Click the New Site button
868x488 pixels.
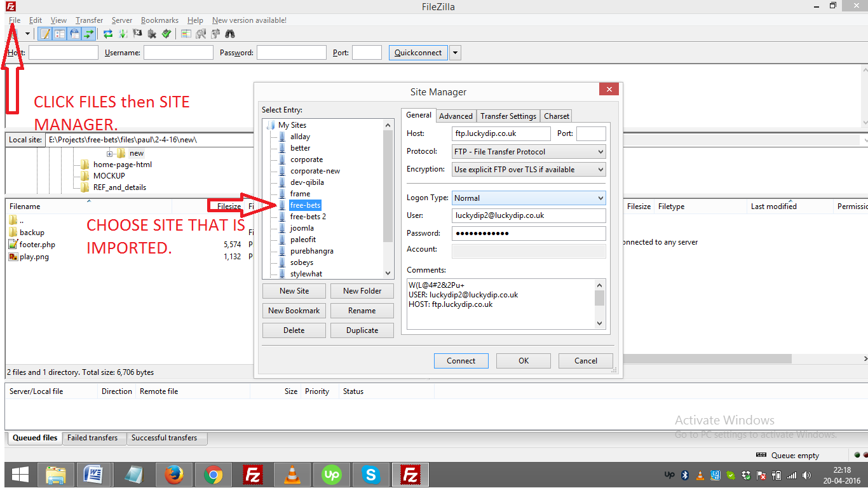(x=294, y=291)
